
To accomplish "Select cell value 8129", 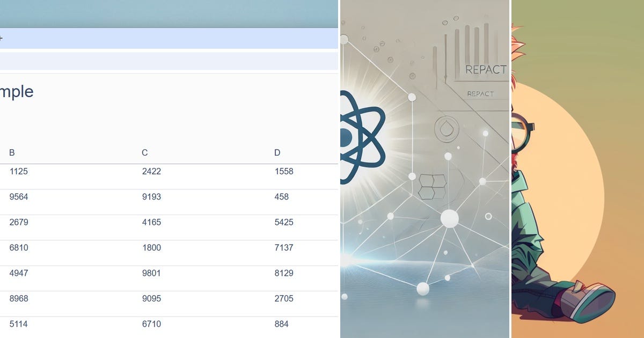I will [x=284, y=273].
